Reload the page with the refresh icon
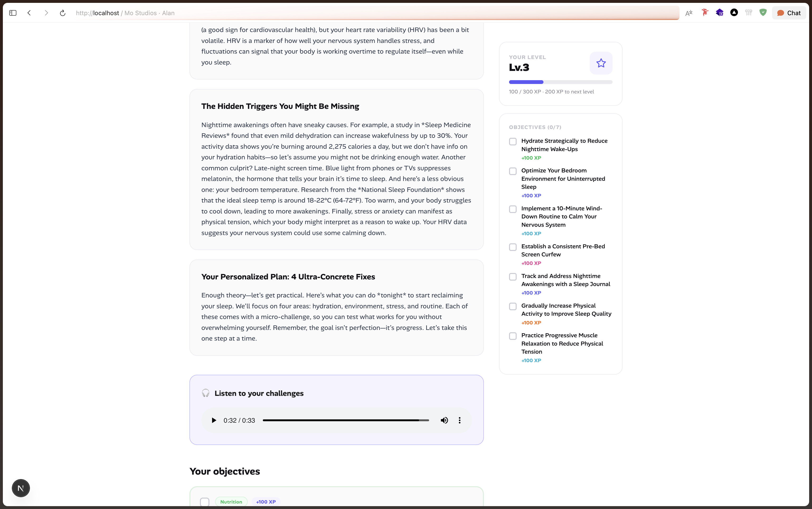The height and width of the screenshot is (509, 812). (62, 13)
